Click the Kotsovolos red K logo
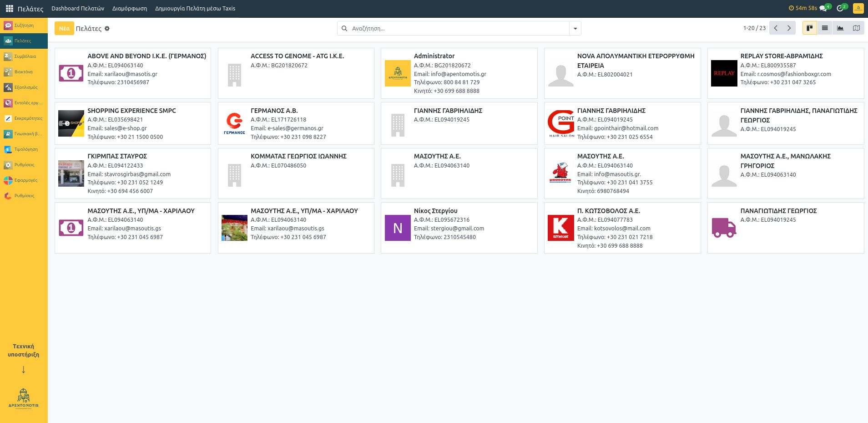868x423 pixels. 561,228
